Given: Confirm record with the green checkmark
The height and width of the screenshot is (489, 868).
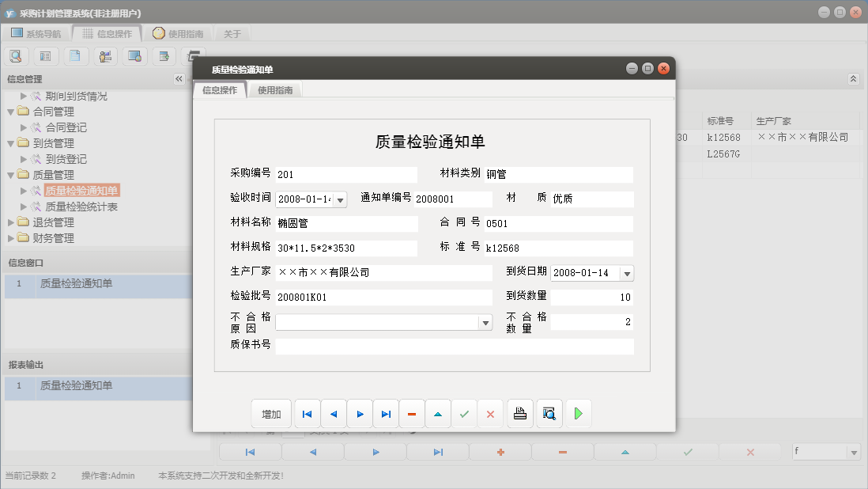Looking at the screenshot, I should (464, 413).
